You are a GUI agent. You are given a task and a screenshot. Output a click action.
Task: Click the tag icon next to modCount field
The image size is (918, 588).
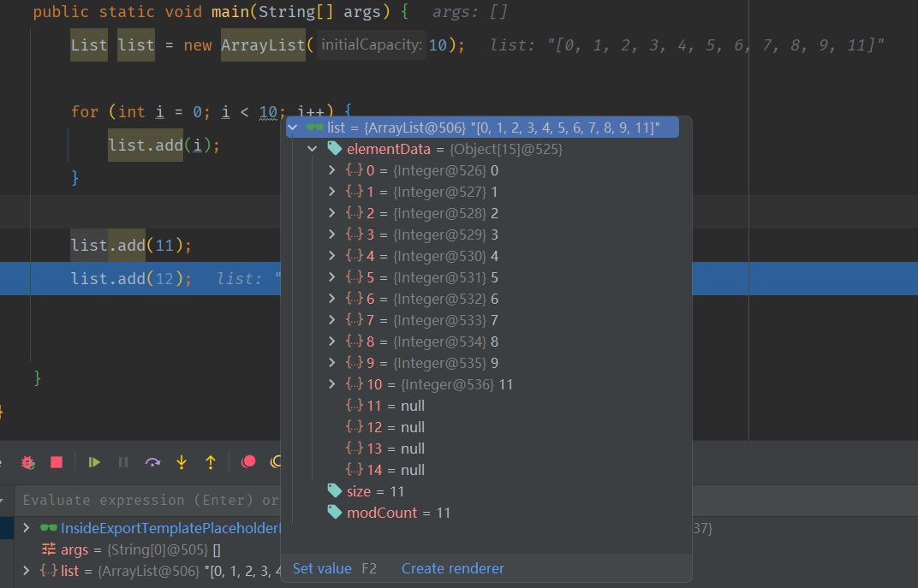[x=334, y=513]
